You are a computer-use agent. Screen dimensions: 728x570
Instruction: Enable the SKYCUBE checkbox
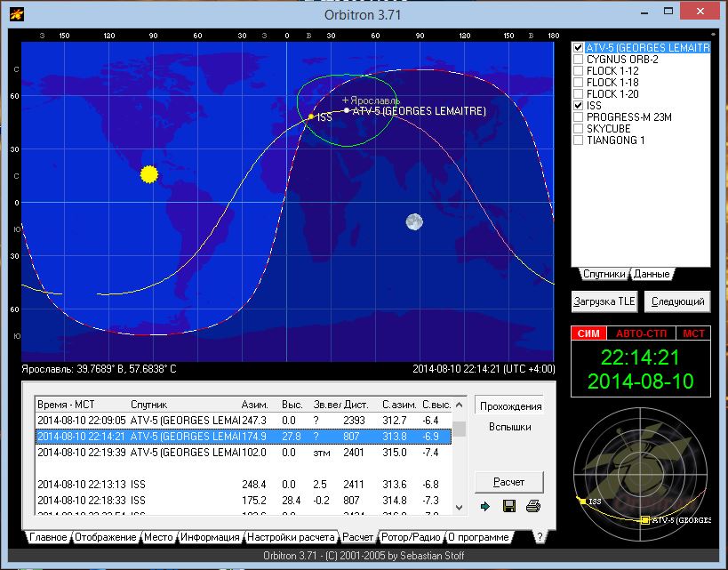click(x=578, y=129)
